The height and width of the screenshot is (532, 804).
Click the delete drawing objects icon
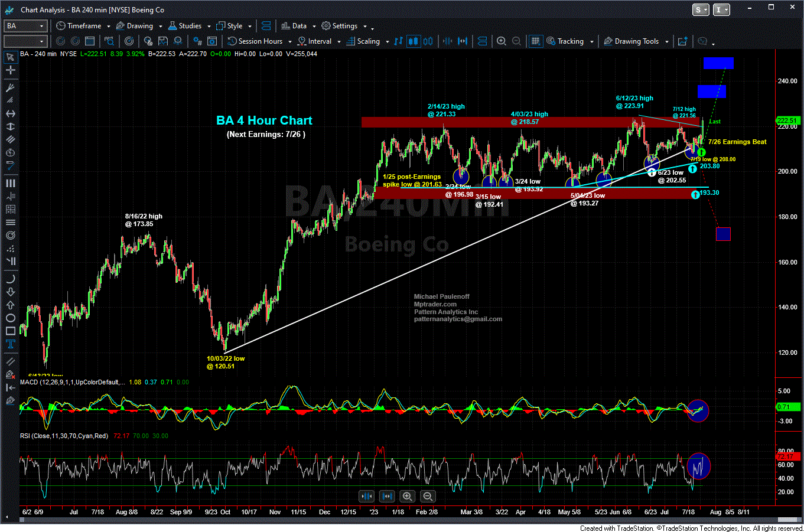10,374
